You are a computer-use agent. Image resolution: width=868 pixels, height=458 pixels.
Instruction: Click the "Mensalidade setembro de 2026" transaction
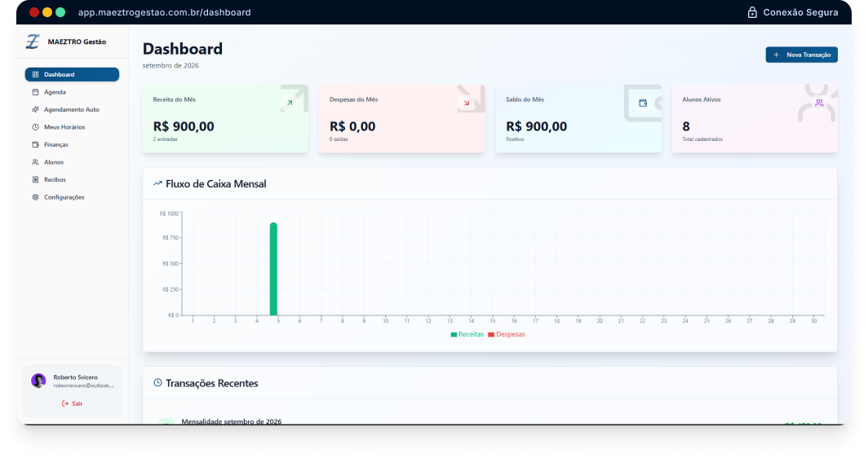tap(232, 421)
